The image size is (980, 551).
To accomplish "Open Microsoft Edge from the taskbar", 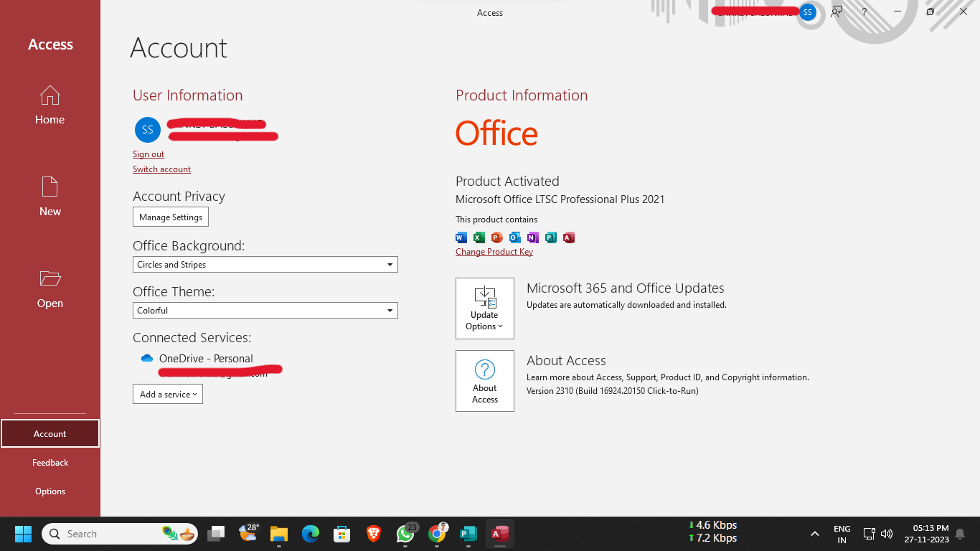I will click(310, 534).
